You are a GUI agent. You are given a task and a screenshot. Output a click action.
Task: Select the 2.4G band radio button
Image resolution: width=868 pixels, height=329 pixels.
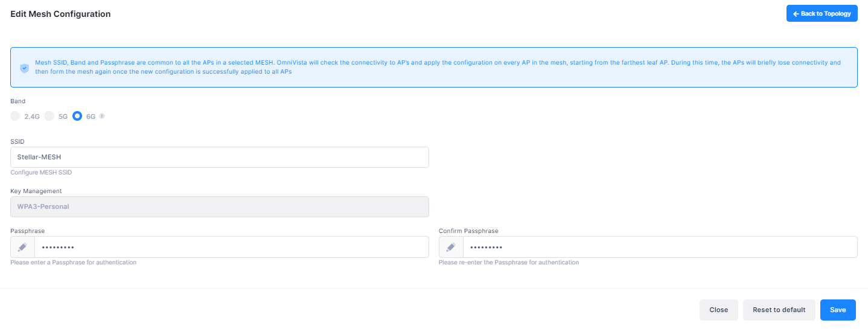point(16,116)
